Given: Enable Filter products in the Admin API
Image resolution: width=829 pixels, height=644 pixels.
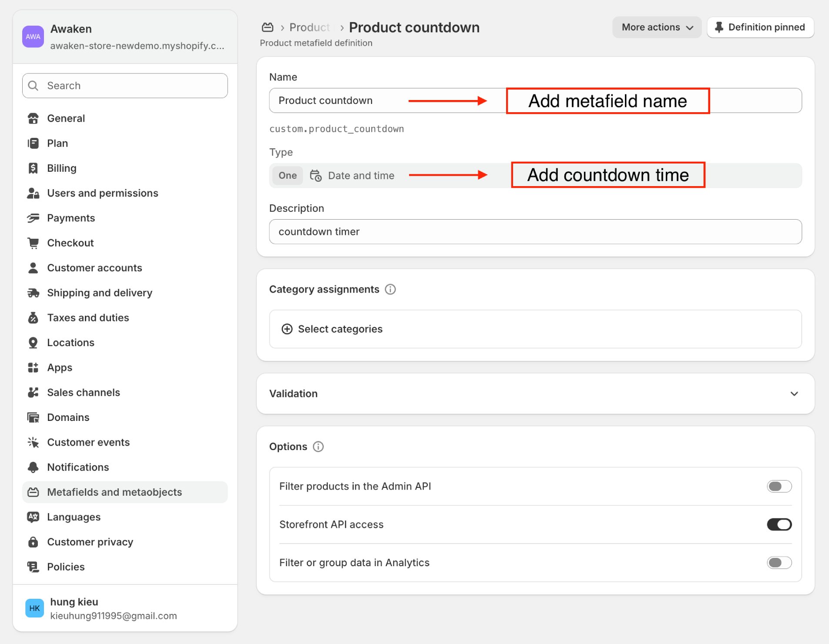Looking at the screenshot, I should (x=779, y=487).
